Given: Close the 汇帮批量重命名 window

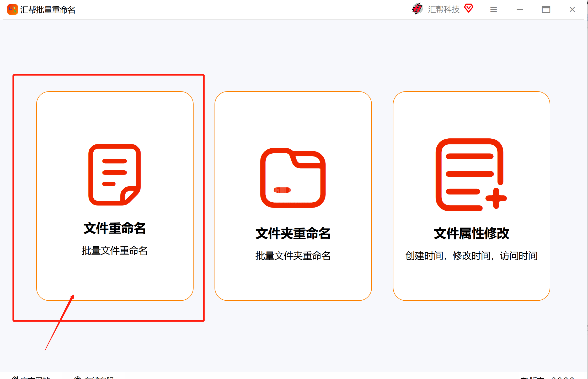Looking at the screenshot, I should pyautogui.click(x=572, y=10).
